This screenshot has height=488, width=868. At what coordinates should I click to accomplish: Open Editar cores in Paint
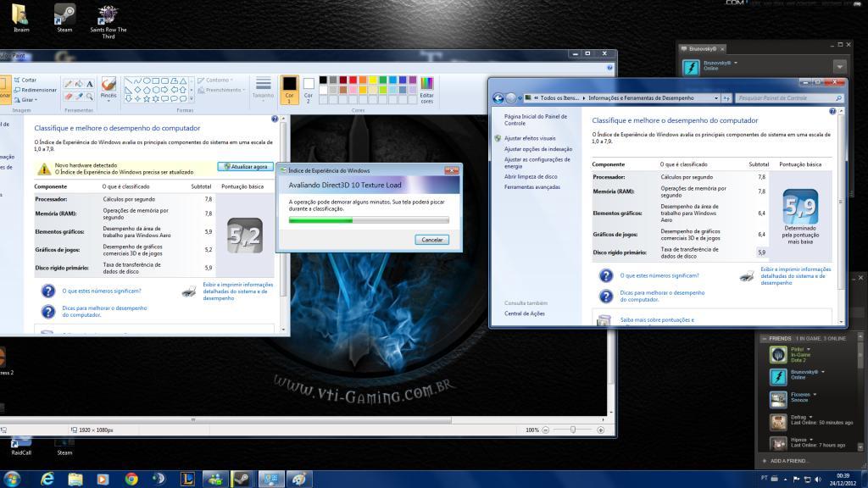tap(427, 90)
